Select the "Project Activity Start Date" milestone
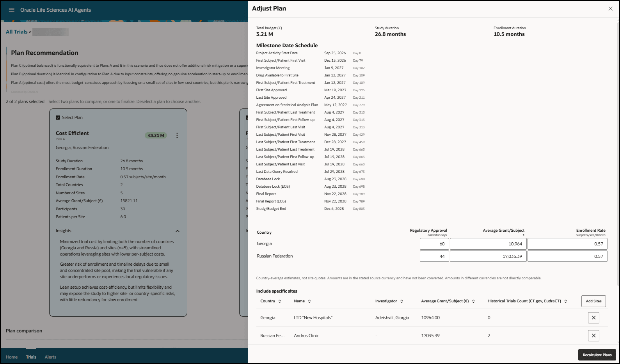Screen dimensions: 620x364 pyautogui.click(x=277, y=53)
